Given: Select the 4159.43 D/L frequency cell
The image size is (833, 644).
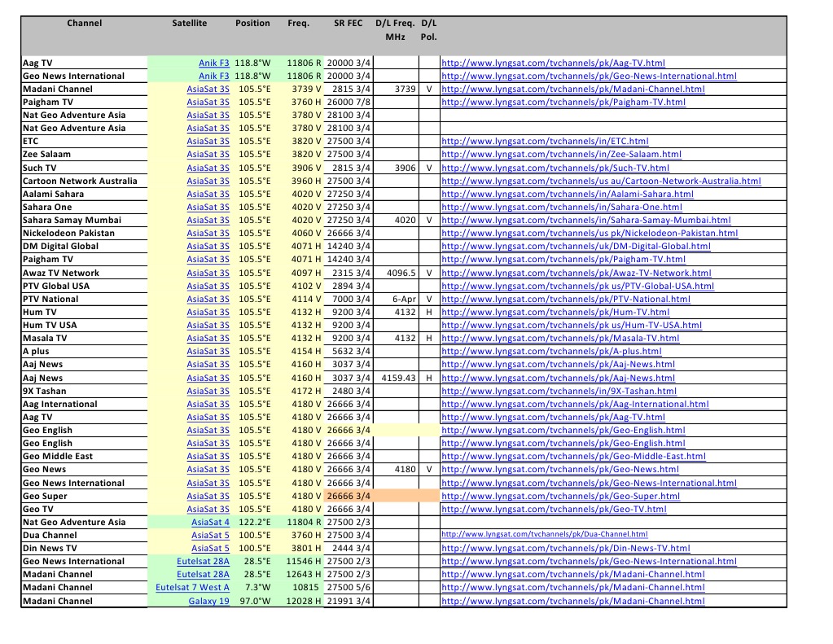Looking at the screenshot, I should (396, 378).
